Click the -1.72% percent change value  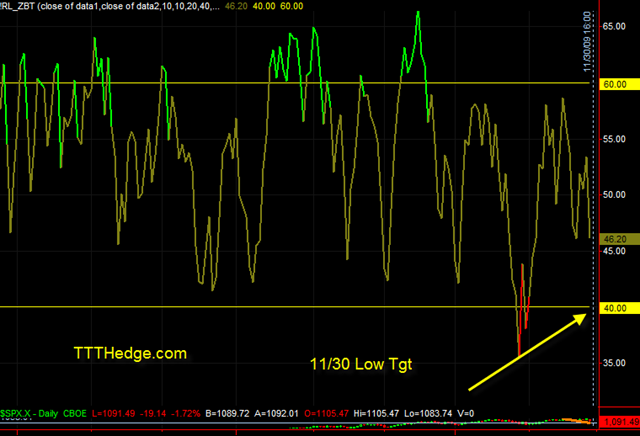[186, 414]
